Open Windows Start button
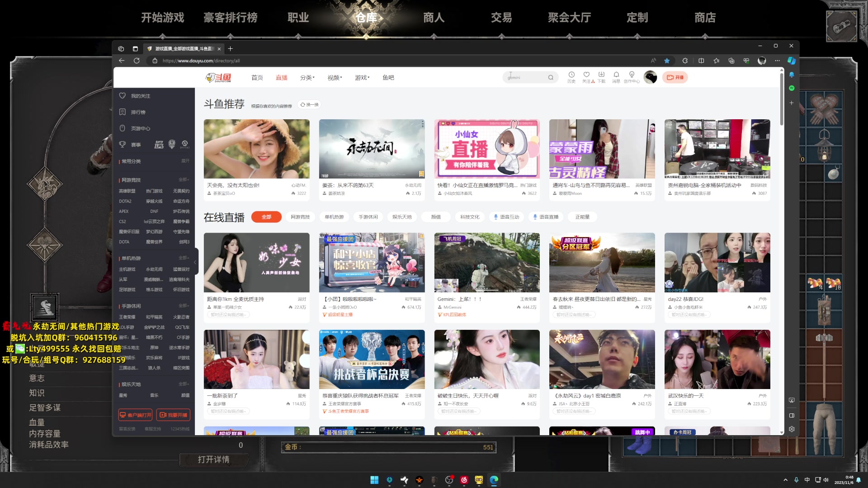This screenshot has width=868, height=488. click(374, 480)
